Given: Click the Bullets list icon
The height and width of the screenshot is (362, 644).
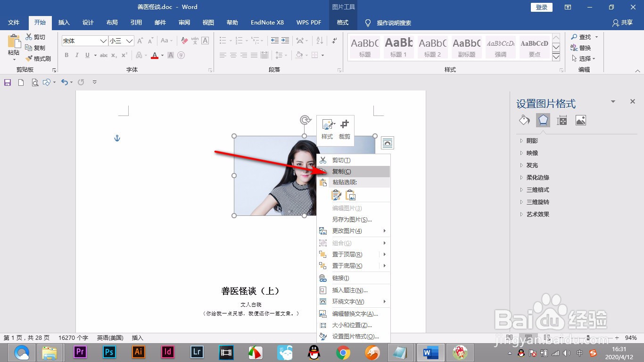Looking at the screenshot, I should [223, 41].
